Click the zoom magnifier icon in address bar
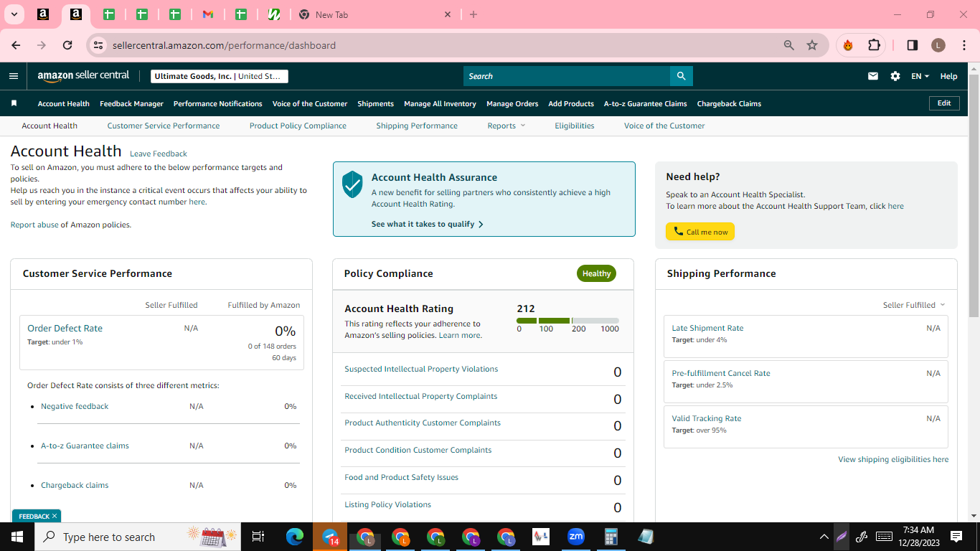The width and height of the screenshot is (980, 551). [789, 45]
